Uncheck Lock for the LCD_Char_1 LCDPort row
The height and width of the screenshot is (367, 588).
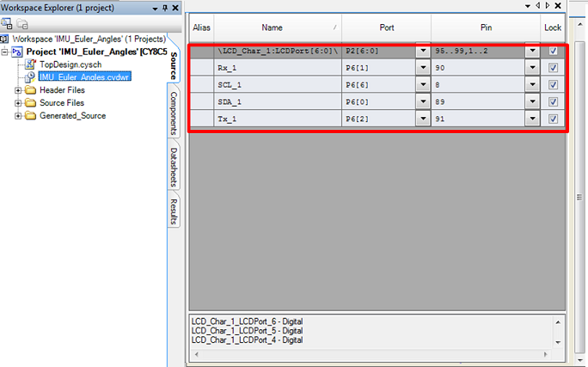553,51
